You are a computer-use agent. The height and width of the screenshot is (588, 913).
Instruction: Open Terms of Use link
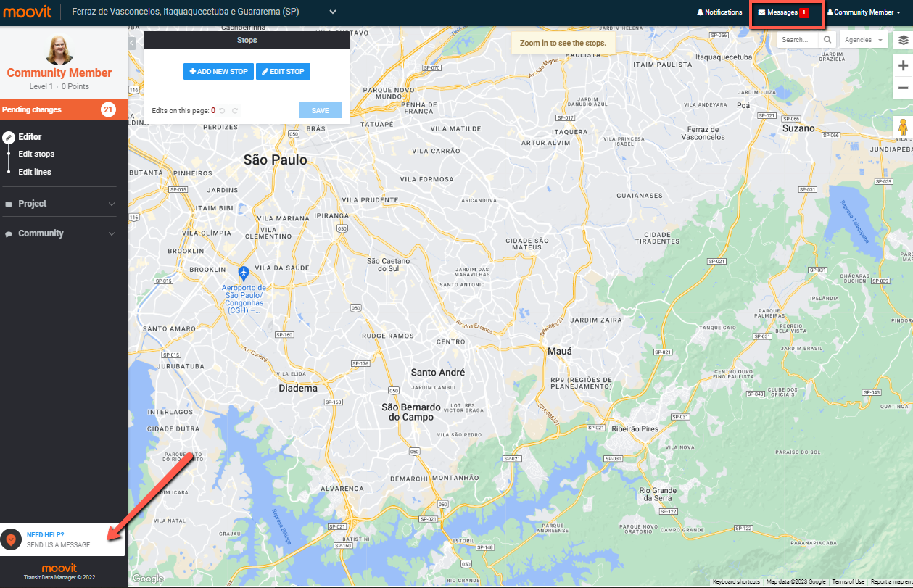coord(848,581)
